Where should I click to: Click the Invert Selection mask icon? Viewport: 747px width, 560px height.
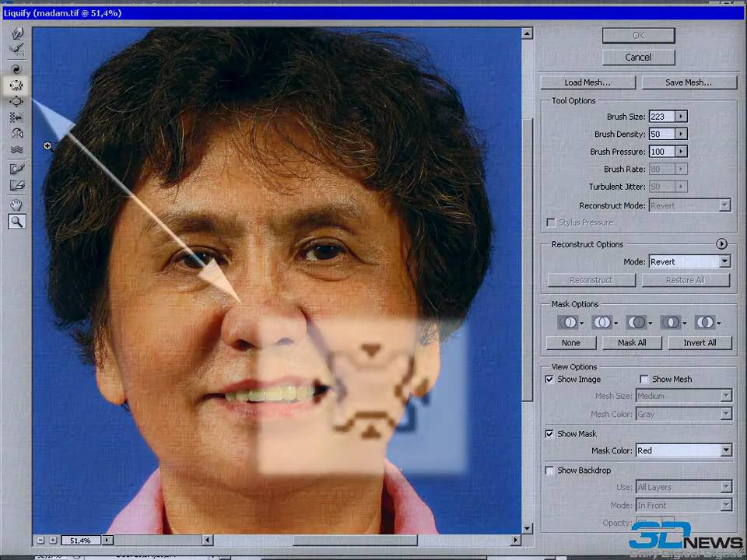707,322
